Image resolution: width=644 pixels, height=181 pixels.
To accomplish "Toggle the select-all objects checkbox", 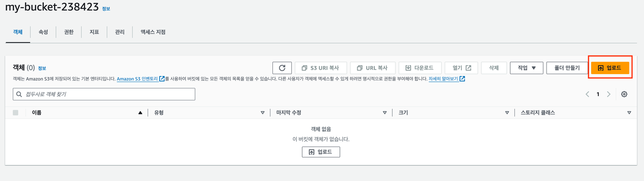I will (15, 113).
